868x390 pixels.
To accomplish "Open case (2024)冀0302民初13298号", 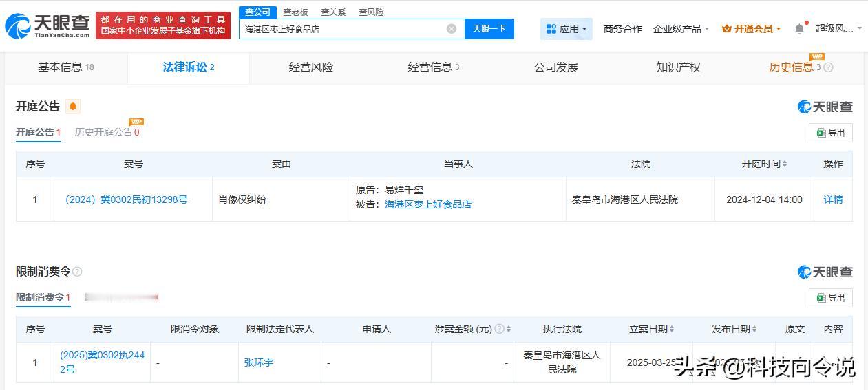I will (126, 199).
